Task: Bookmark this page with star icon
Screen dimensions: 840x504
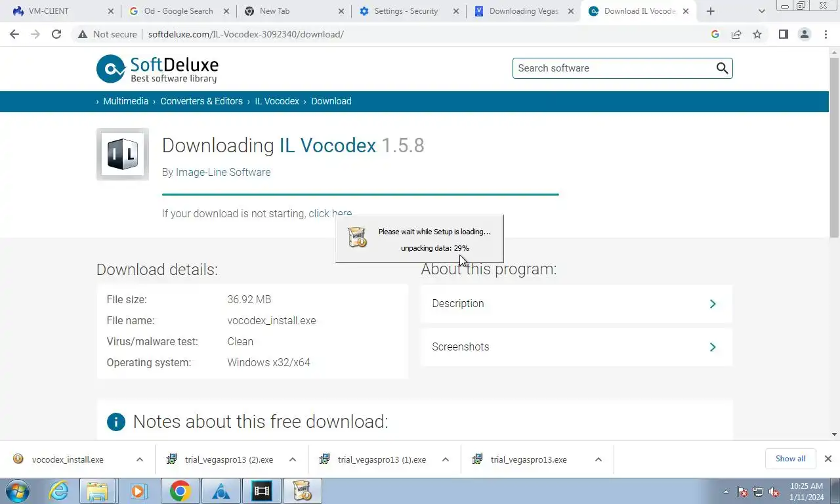Action: pyautogui.click(x=757, y=34)
